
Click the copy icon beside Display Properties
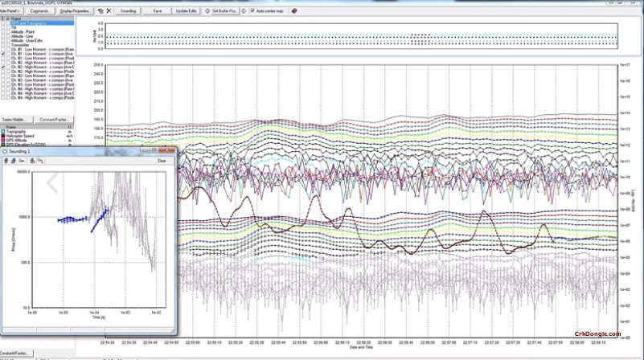point(99,11)
